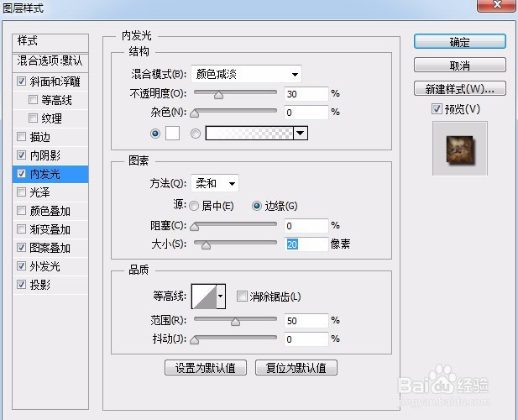Confirm with the 确定 button
Image resolution: width=518 pixels, height=420 pixels.
click(460, 42)
